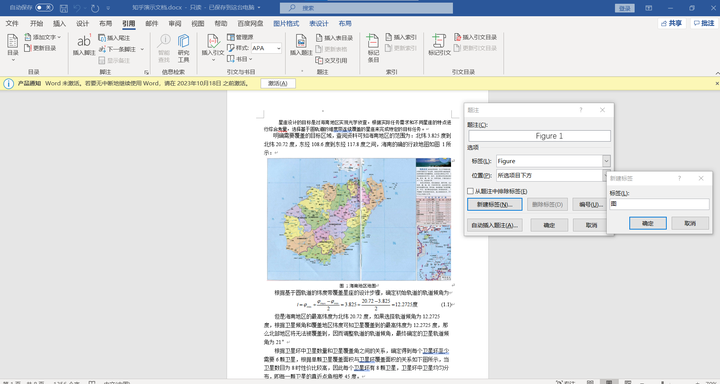Open the arrow beside 下一条脚注
The height and width of the screenshot is (384, 720).
pyautogui.click(x=142, y=49)
